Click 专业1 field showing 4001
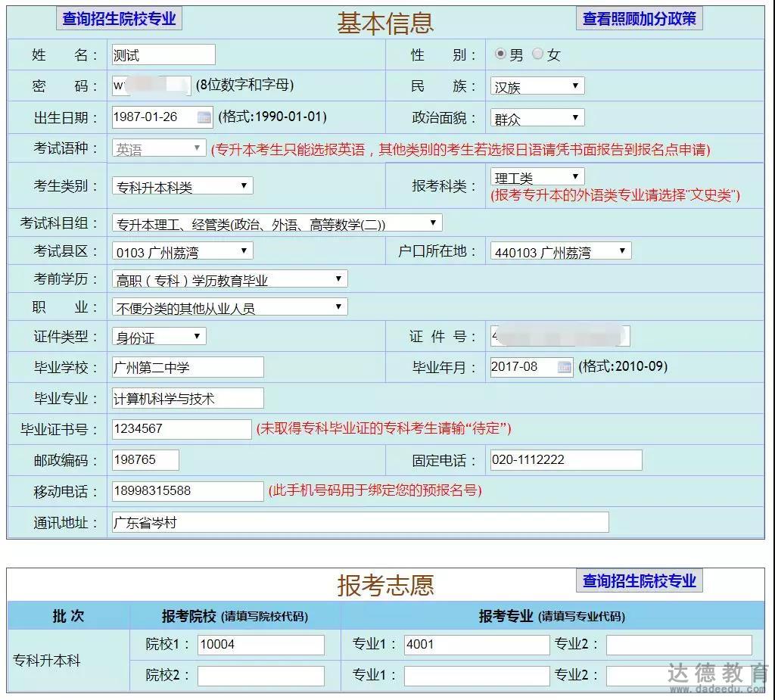This screenshot has width=775, height=700. (x=477, y=645)
